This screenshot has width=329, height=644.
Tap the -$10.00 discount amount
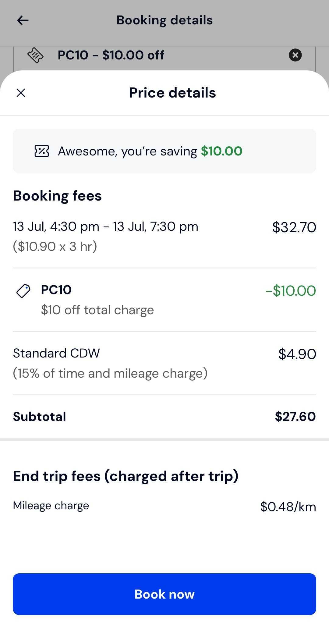coord(291,291)
